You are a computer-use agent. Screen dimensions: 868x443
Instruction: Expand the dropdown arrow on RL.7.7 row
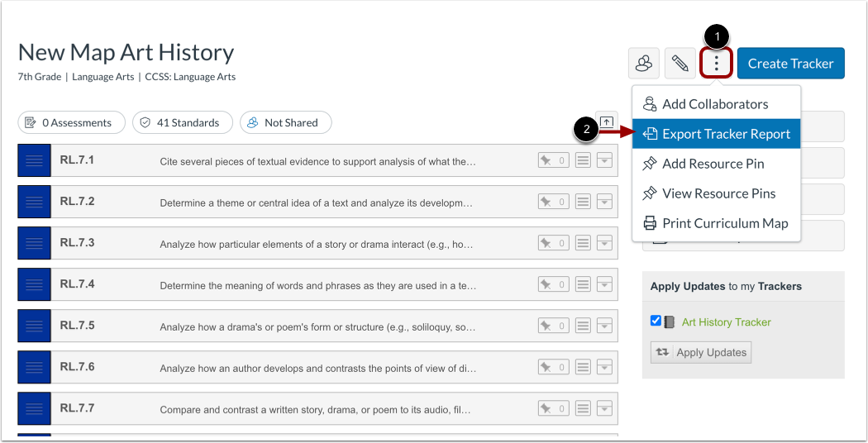click(x=604, y=408)
